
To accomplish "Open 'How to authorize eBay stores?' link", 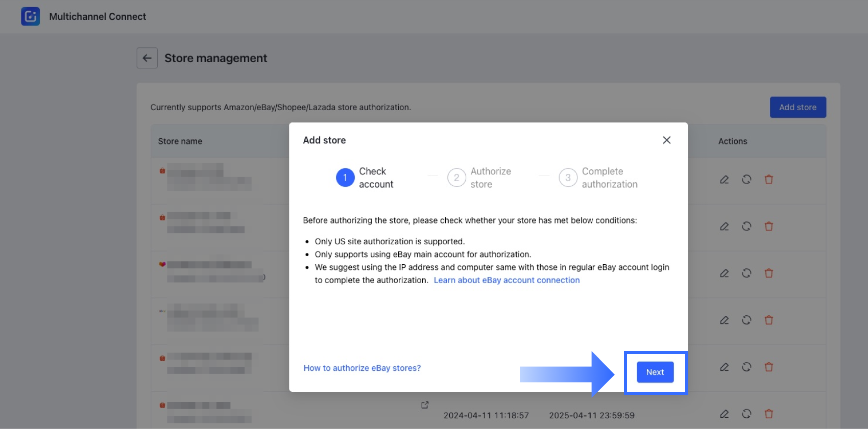I will tap(362, 368).
